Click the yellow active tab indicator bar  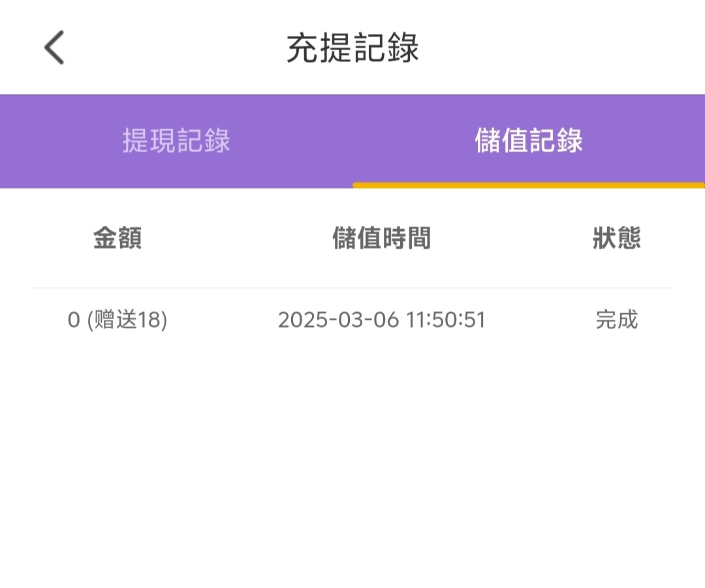pos(529,185)
